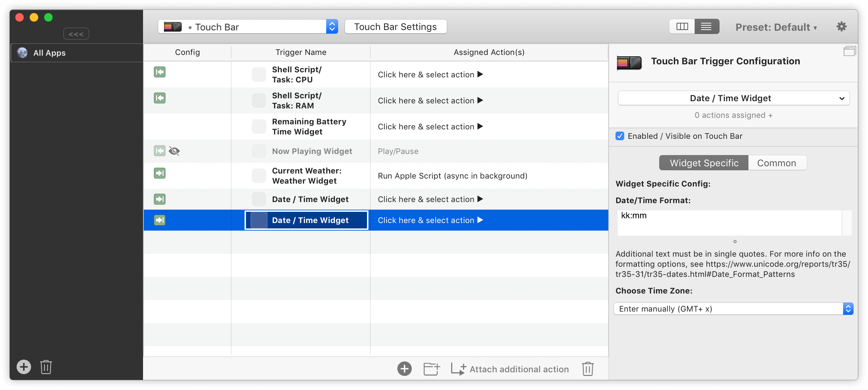Delete selected trigger with trash icon below table
868x390 pixels.
pyautogui.click(x=588, y=369)
